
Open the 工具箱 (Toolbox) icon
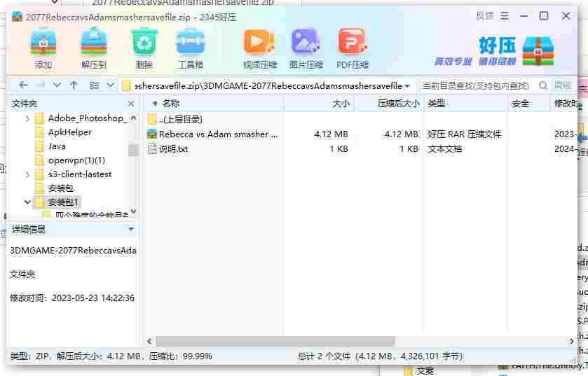pos(191,42)
